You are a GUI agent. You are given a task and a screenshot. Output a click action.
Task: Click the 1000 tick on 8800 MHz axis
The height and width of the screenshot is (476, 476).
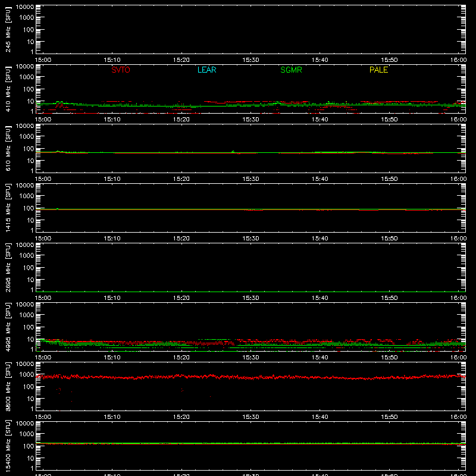[x=26, y=375]
